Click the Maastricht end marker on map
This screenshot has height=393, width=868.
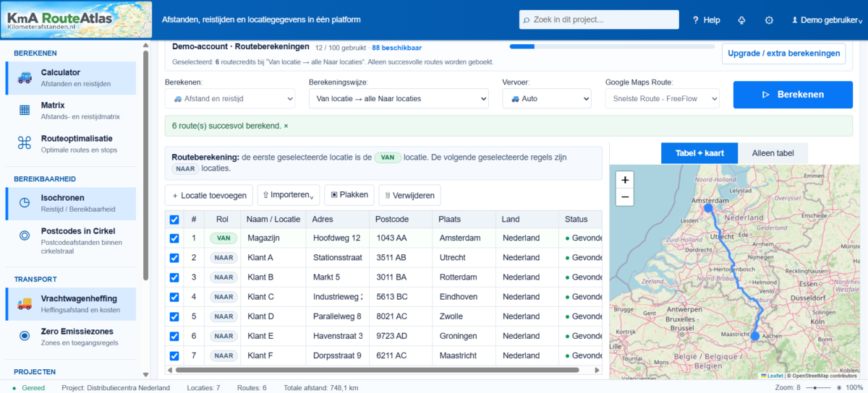(754, 336)
